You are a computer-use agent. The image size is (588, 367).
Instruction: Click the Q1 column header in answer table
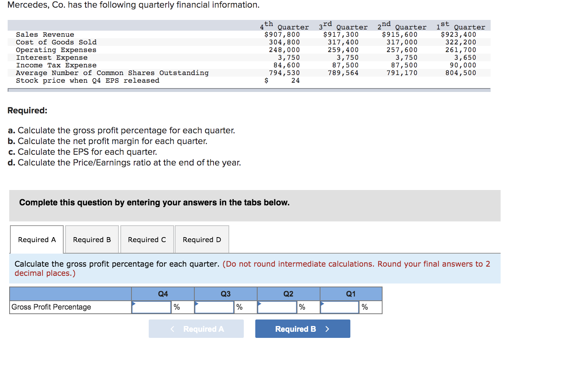[351, 293]
